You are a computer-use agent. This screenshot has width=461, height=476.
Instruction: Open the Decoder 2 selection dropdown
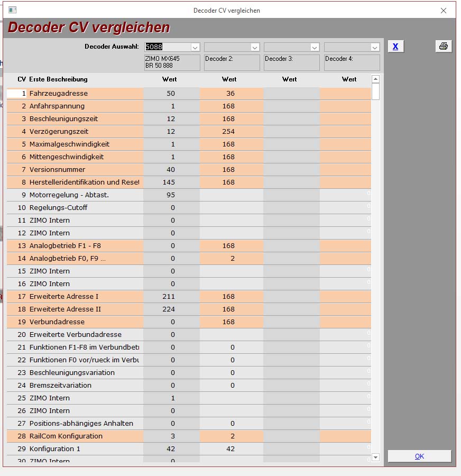[255, 47]
